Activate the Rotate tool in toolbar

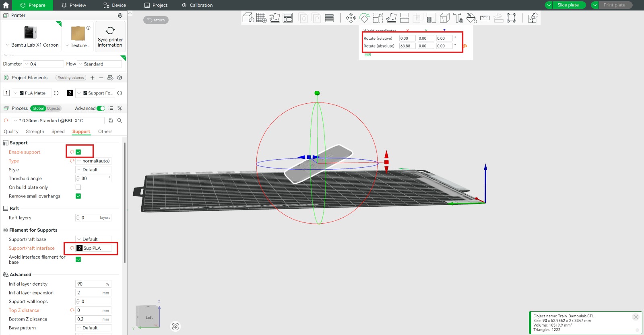pyautogui.click(x=364, y=18)
